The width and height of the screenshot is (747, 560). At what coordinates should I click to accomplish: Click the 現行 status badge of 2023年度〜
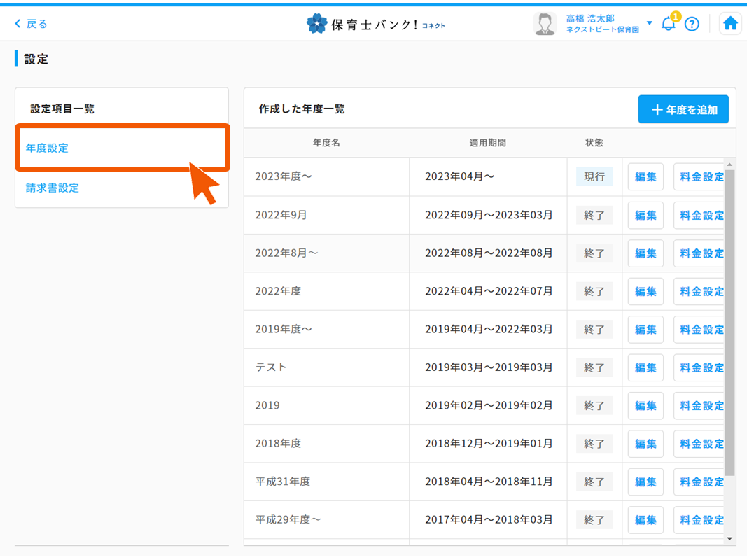point(594,176)
